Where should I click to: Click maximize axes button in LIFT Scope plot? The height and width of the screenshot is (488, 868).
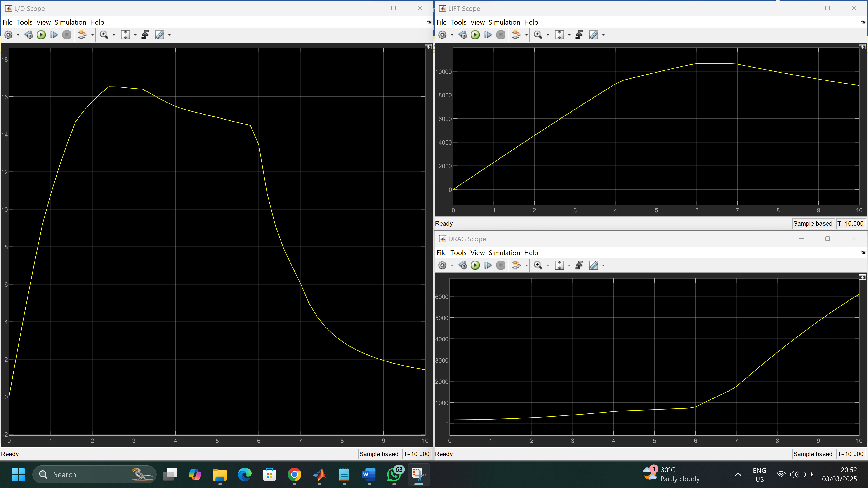pyautogui.click(x=862, y=47)
